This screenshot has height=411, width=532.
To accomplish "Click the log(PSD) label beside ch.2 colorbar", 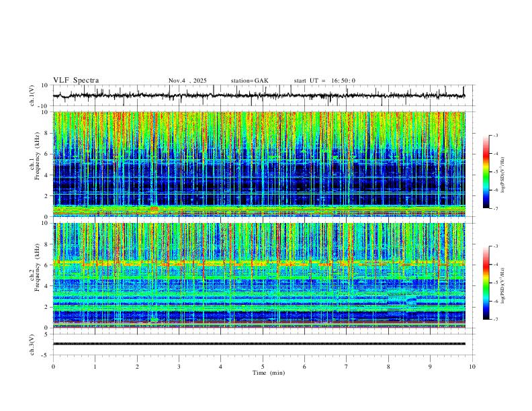I will (502, 285).
